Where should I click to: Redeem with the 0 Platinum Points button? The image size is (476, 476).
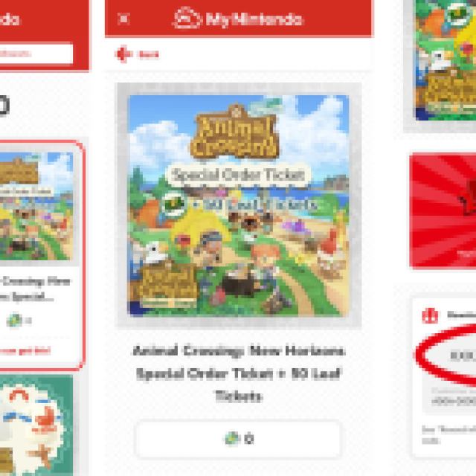click(238, 438)
